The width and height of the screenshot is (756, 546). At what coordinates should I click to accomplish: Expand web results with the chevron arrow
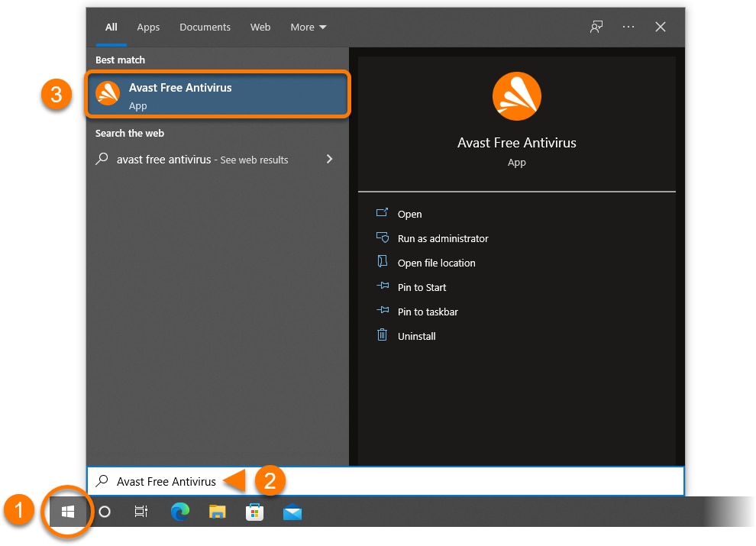[329, 159]
